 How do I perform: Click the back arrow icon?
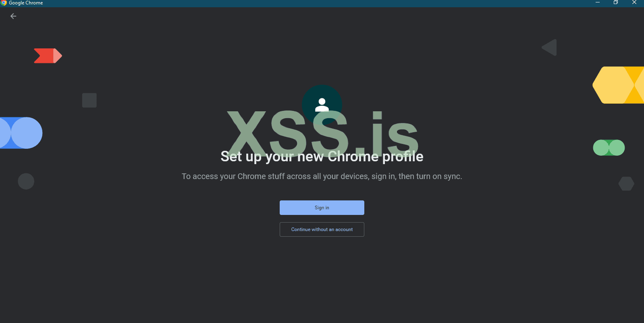coord(13,16)
